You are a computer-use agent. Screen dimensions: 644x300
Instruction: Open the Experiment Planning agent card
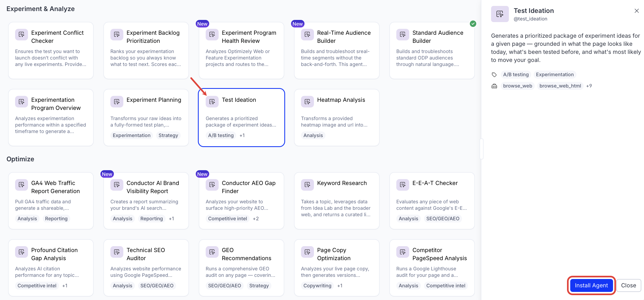(146, 118)
